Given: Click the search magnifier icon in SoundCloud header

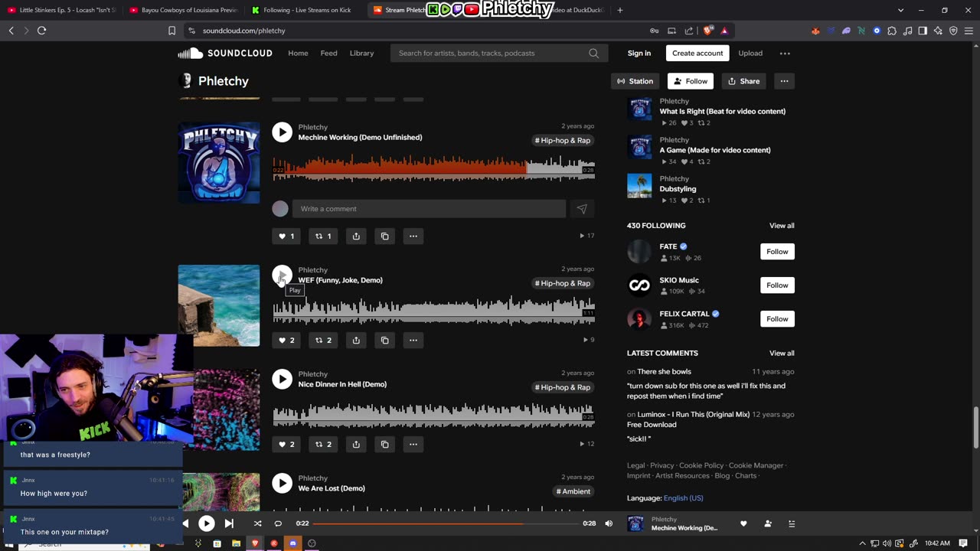Looking at the screenshot, I should click(x=593, y=53).
